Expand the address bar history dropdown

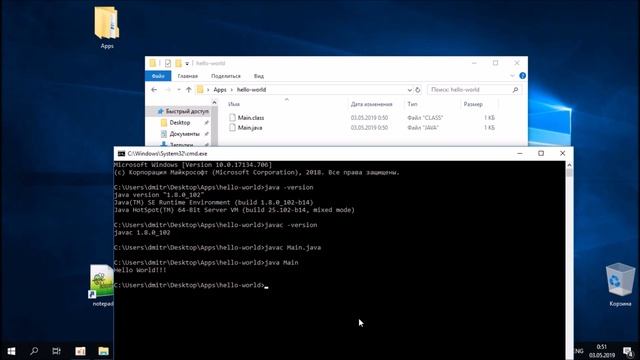409,90
